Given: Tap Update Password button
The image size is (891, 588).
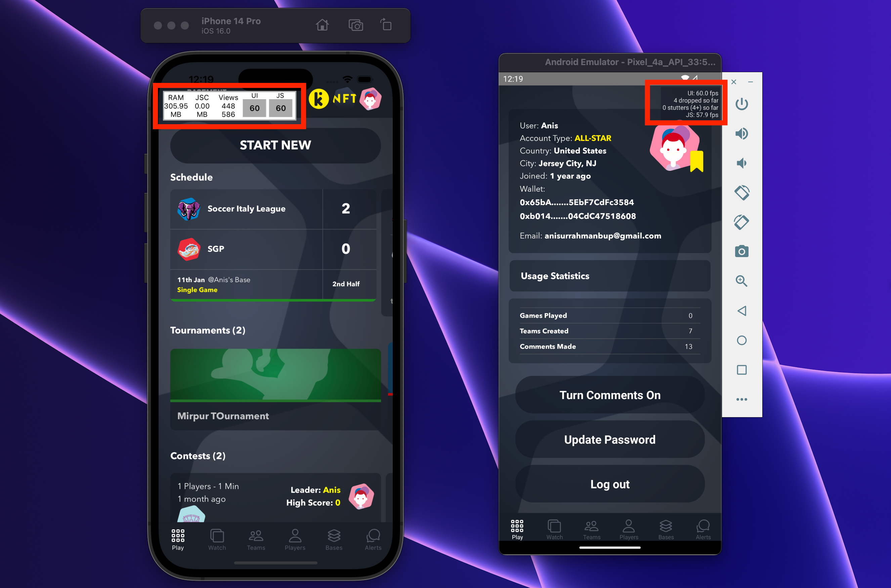Looking at the screenshot, I should click(x=609, y=440).
